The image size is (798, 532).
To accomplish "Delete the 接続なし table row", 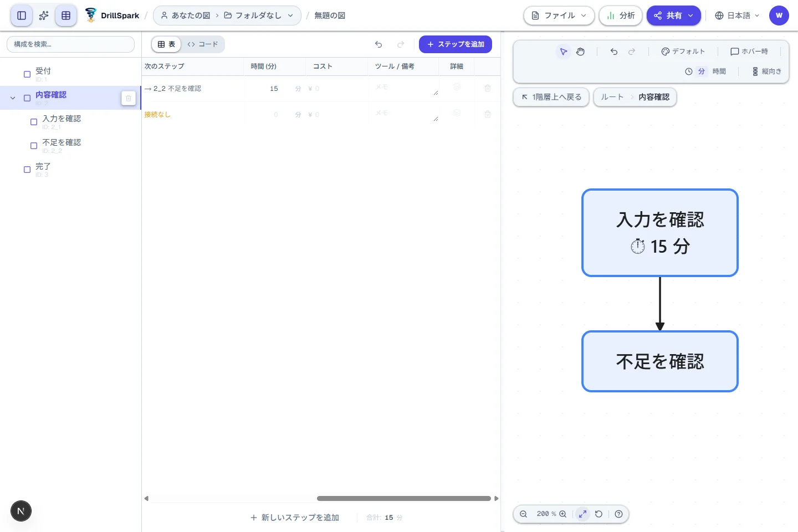I will point(488,114).
